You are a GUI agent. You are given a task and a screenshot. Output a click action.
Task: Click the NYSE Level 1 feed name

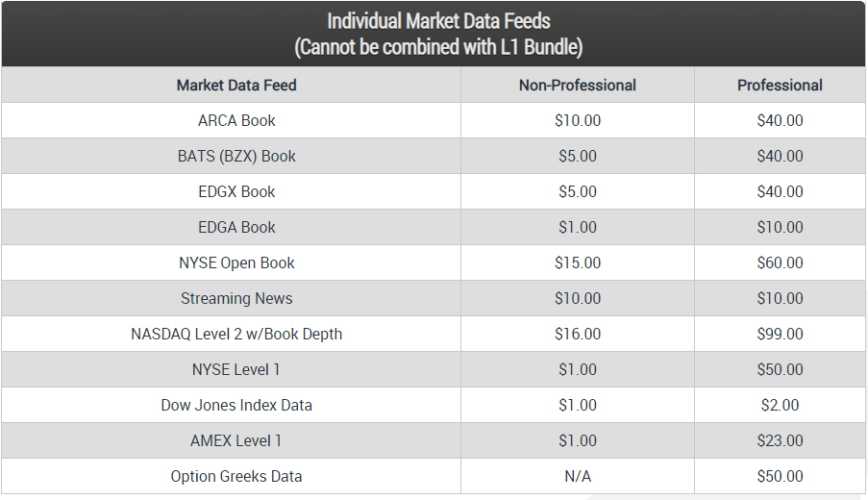coord(236,370)
